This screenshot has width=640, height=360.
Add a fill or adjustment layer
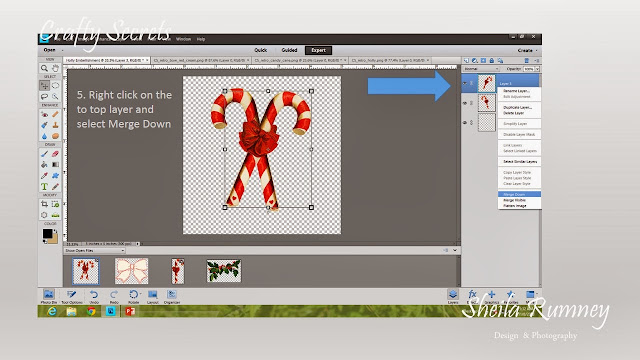(x=475, y=60)
